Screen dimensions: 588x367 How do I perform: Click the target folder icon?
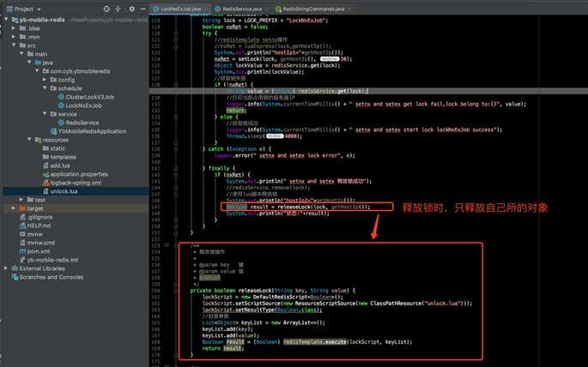22,208
